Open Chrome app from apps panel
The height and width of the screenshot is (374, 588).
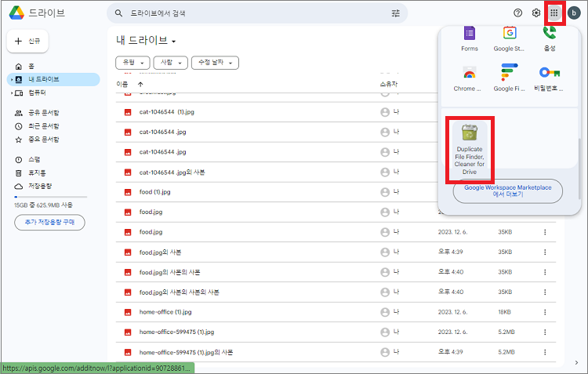(x=467, y=78)
